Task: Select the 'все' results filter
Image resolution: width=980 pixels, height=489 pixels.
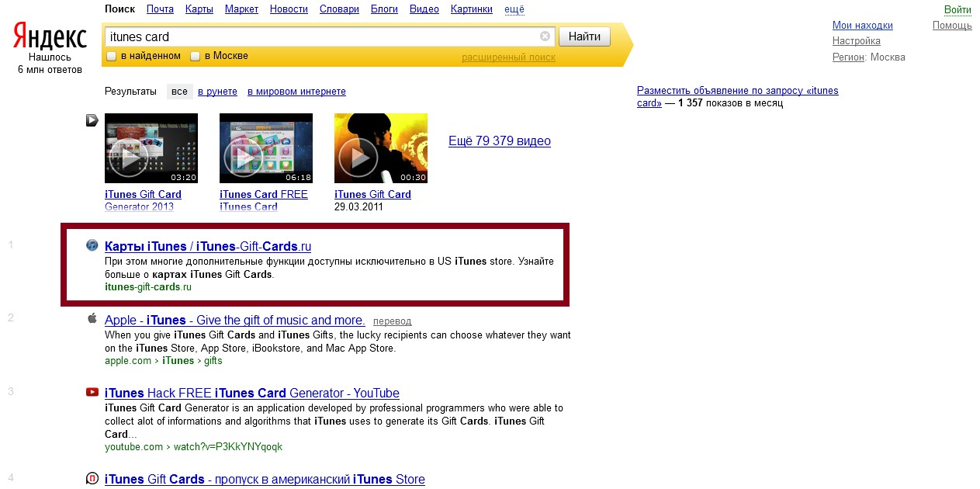Action: click(179, 92)
